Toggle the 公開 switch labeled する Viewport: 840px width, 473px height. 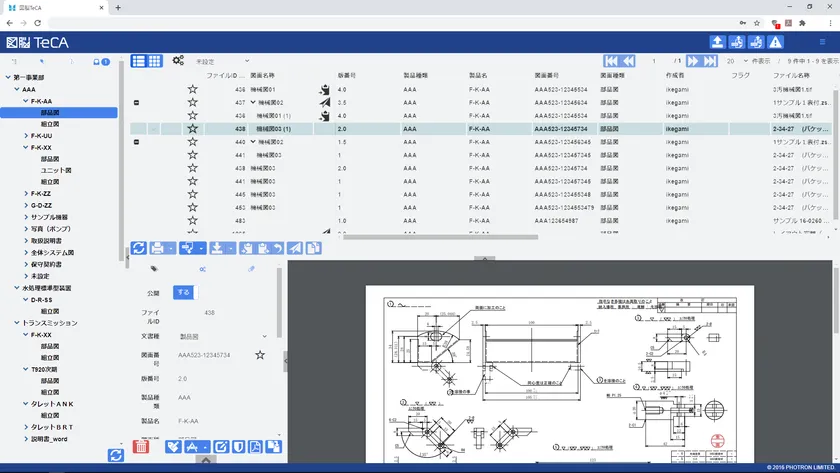182,293
